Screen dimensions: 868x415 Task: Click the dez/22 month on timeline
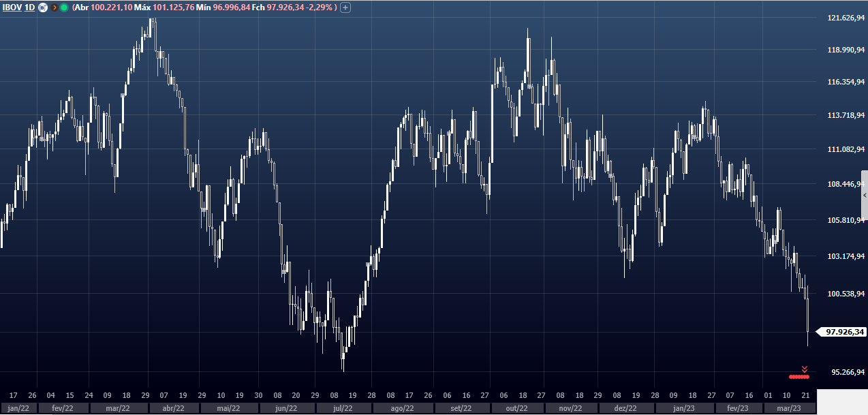pyautogui.click(x=625, y=408)
